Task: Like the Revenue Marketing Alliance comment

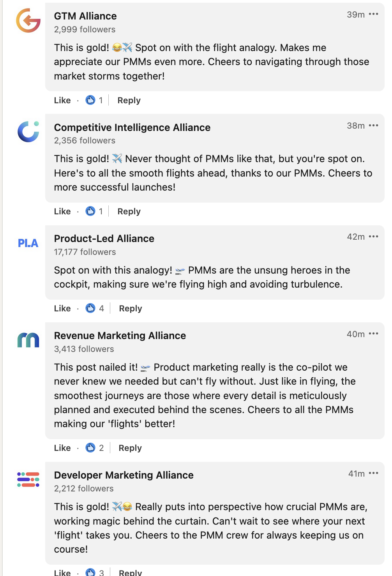Action: point(62,448)
